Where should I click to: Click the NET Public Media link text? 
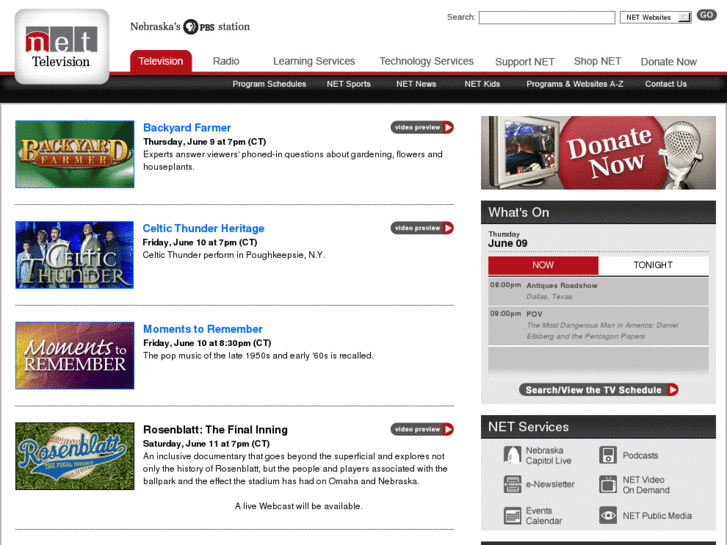pyautogui.click(x=657, y=516)
